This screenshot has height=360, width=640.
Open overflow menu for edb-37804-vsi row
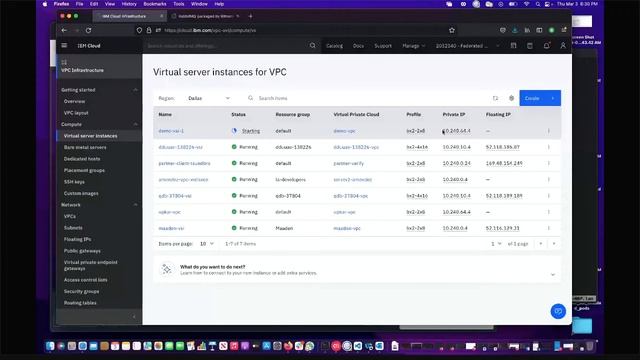(x=549, y=196)
